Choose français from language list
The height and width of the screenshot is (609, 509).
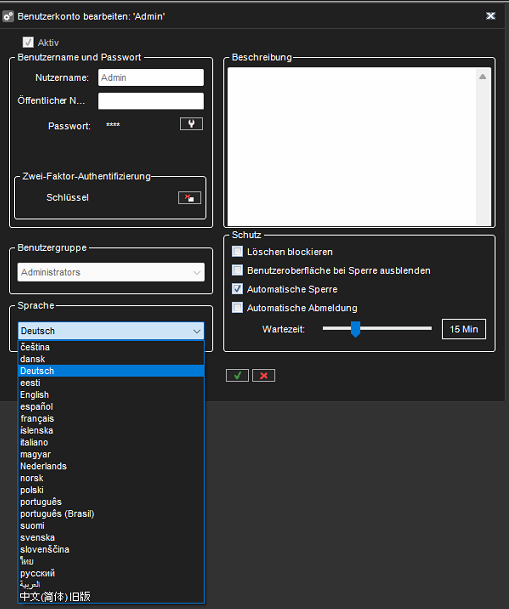(111, 419)
